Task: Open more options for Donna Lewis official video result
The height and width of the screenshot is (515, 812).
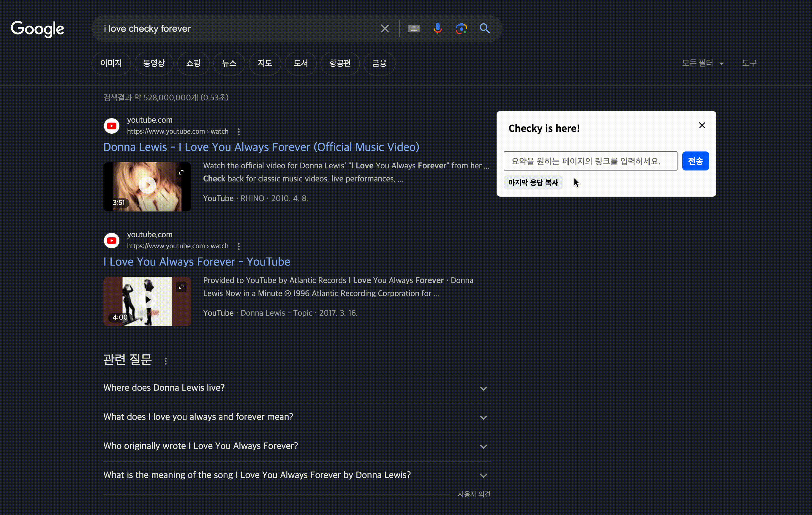Action: tap(239, 132)
